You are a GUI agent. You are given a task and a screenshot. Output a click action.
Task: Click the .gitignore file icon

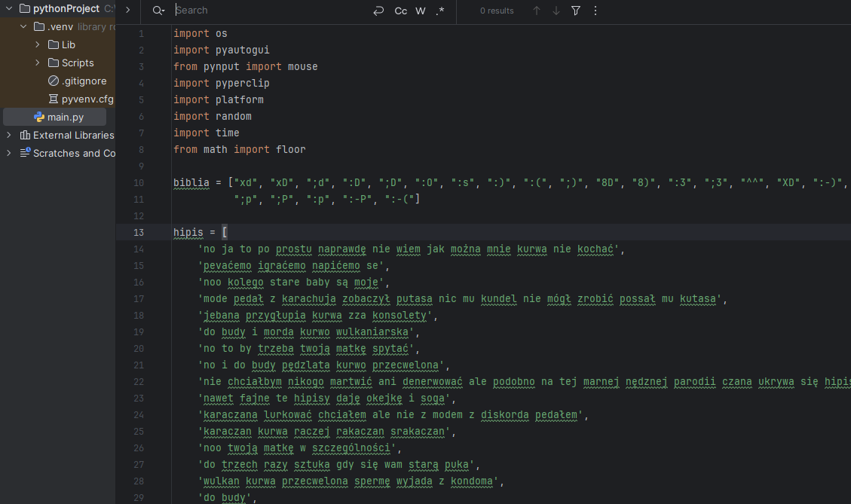(54, 81)
